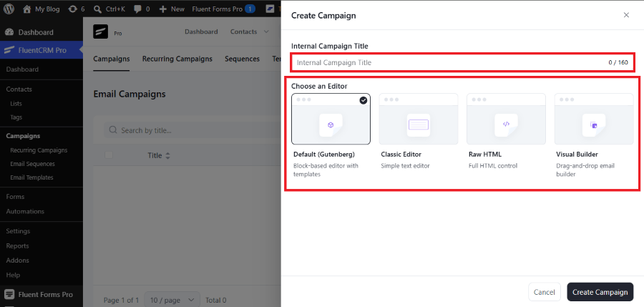
Task: Open Settings in the sidebar
Action: tap(18, 231)
